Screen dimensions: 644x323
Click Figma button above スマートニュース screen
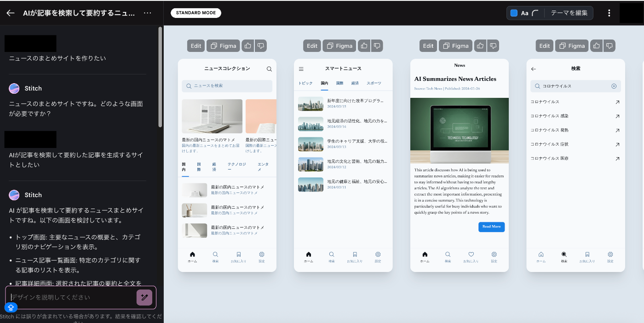(x=339, y=45)
